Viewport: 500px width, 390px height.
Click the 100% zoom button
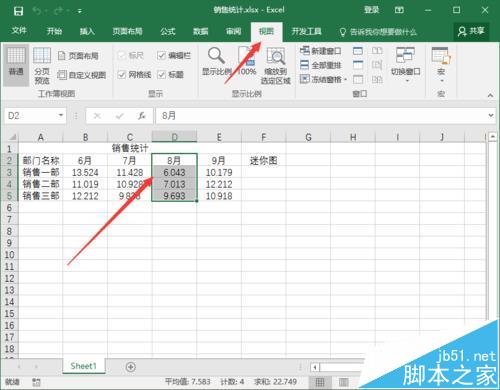click(247, 62)
